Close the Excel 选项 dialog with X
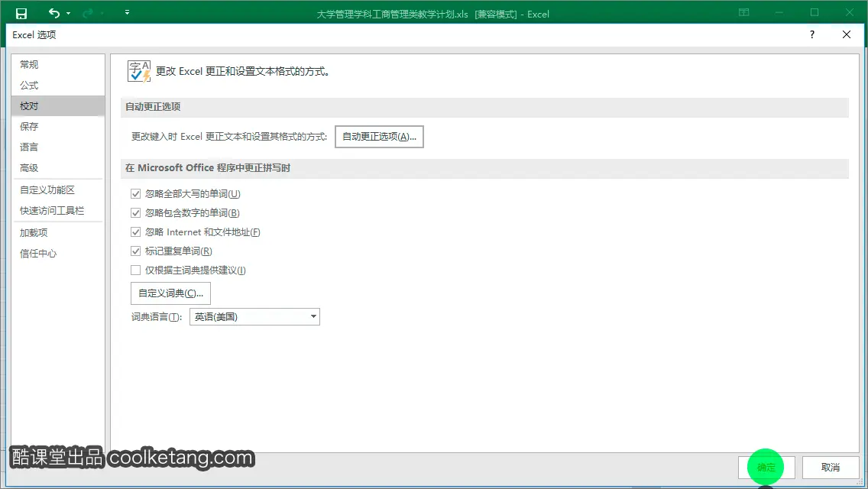This screenshot has height=489, width=868. (x=847, y=34)
